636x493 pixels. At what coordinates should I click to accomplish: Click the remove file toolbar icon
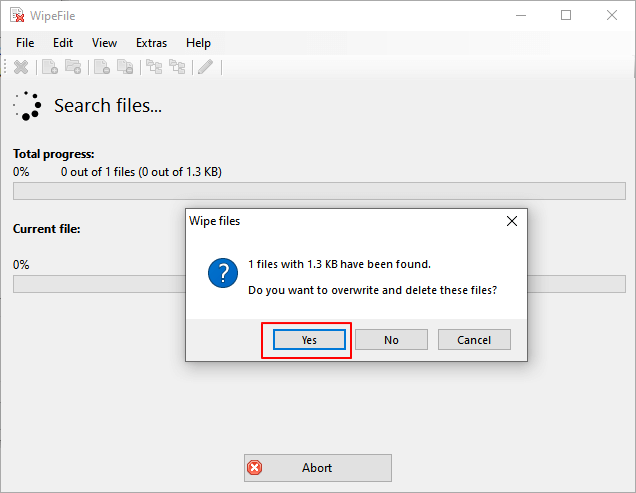tap(101, 67)
